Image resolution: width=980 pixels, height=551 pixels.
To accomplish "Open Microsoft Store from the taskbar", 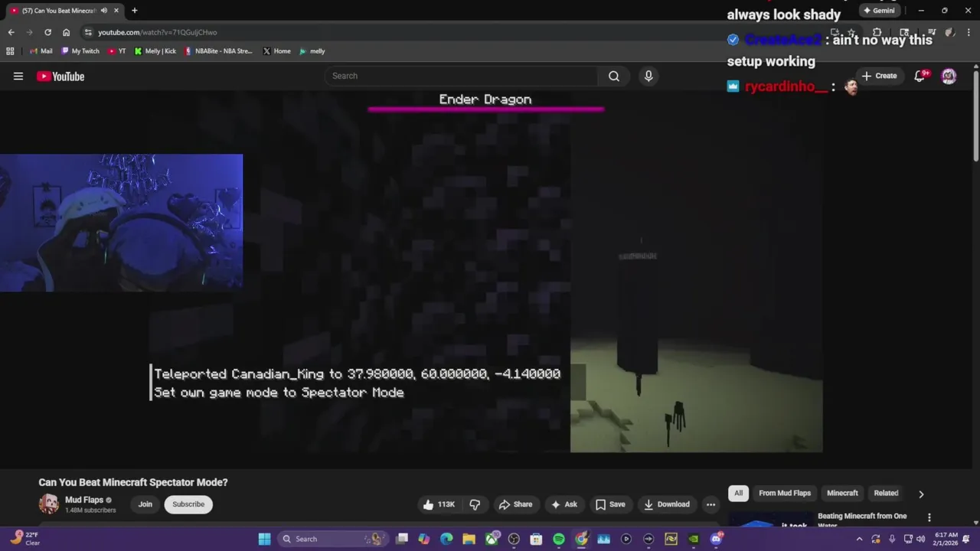I will (x=536, y=539).
